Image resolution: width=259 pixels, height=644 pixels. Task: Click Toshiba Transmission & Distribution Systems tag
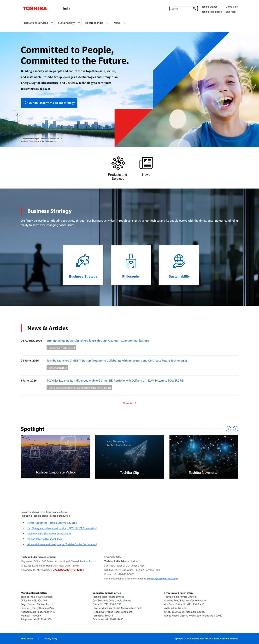click(x=79, y=388)
